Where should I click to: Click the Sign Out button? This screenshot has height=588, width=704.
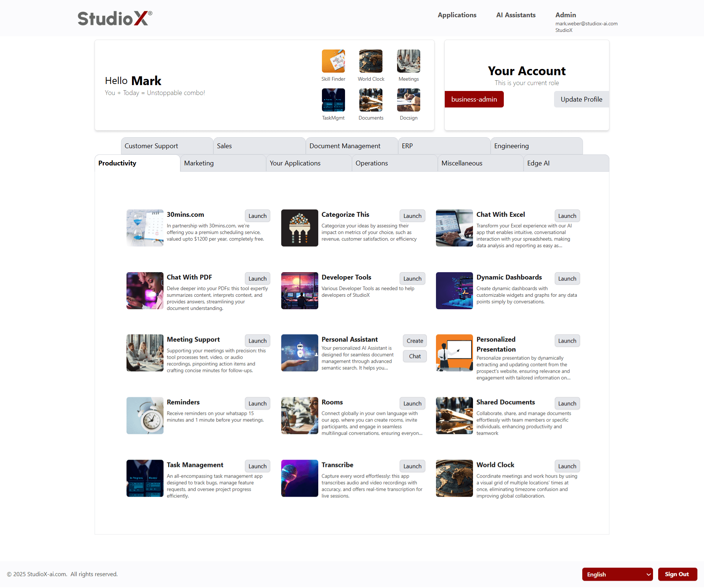677,574
